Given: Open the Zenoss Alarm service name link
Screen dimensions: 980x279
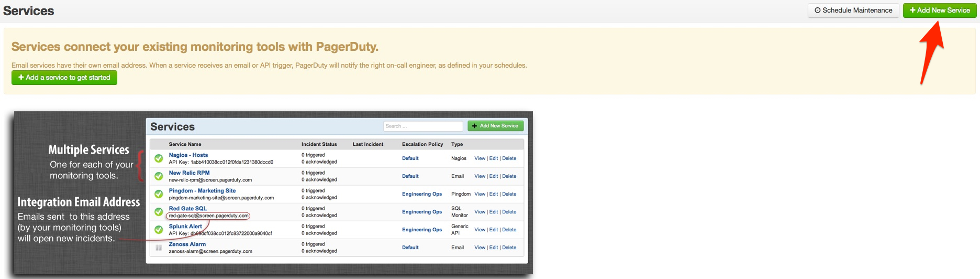Looking at the screenshot, I should click(x=187, y=244).
